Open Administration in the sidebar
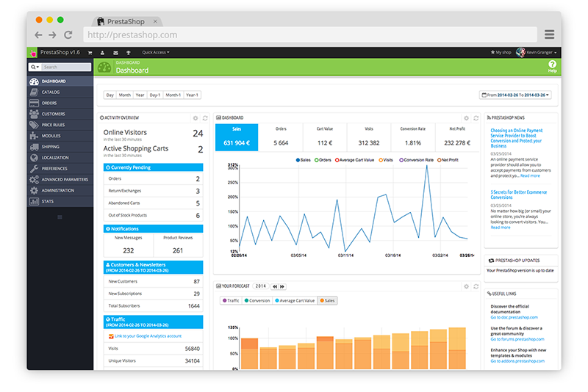 [x=60, y=190]
